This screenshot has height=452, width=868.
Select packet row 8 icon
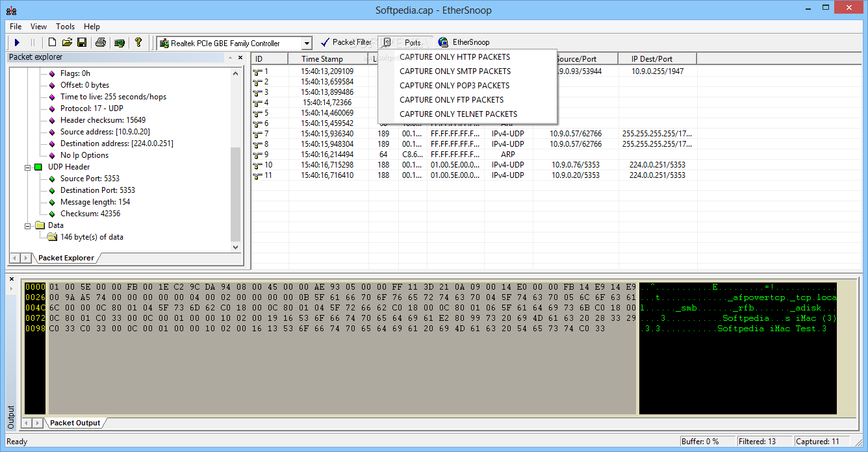[258, 144]
